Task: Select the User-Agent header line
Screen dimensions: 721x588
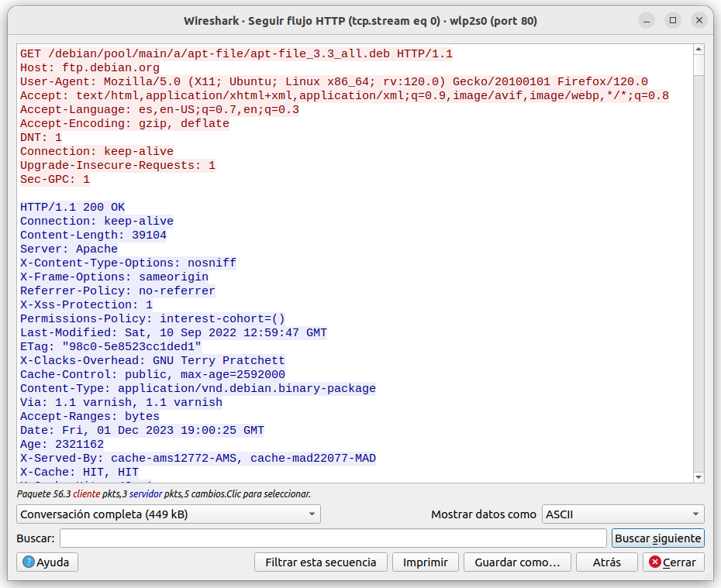Action: coord(334,82)
